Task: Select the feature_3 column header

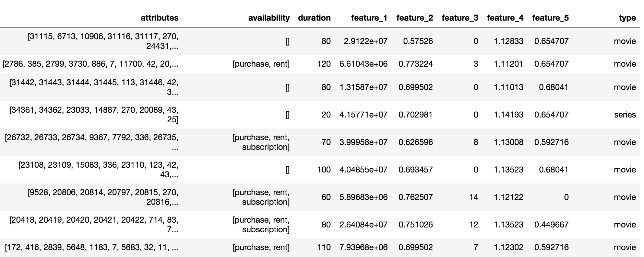Action: click(460, 18)
